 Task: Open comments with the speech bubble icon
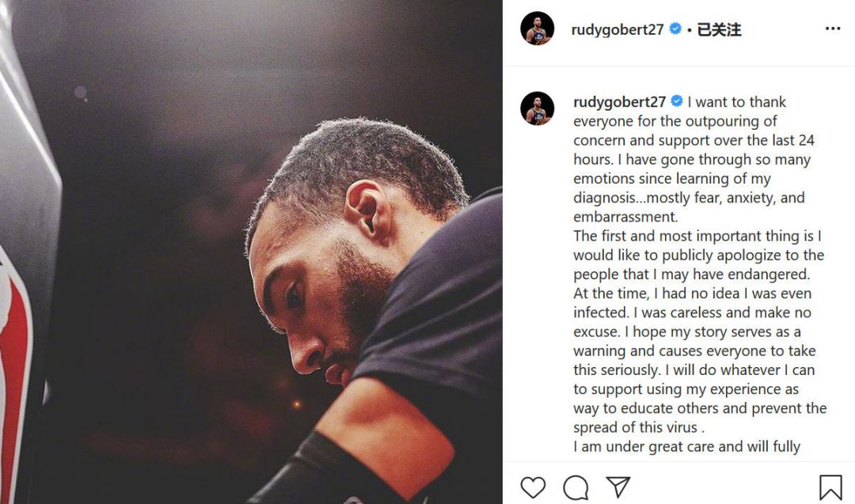[x=576, y=487]
